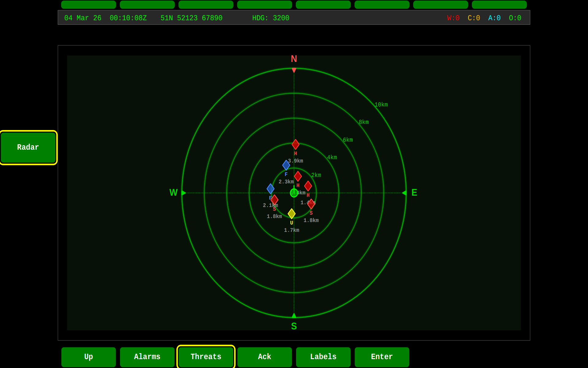The image size is (588, 368).
Task: Select the friendly F contact near the west axis
Action: 270,189
